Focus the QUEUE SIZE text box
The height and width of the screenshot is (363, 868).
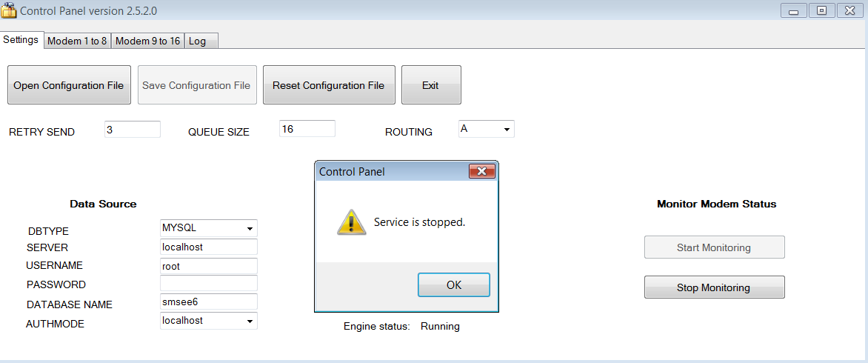tap(307, 129)
